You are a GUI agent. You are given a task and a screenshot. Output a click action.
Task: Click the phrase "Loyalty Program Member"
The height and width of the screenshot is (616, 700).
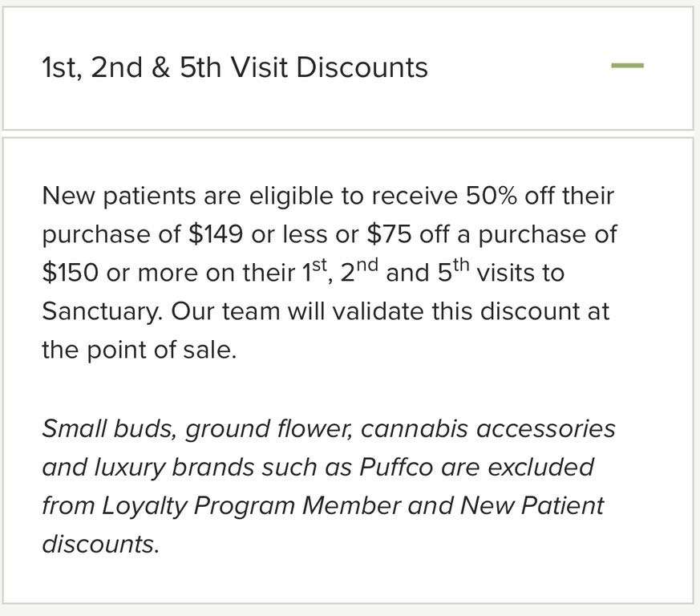coord(251,505)
